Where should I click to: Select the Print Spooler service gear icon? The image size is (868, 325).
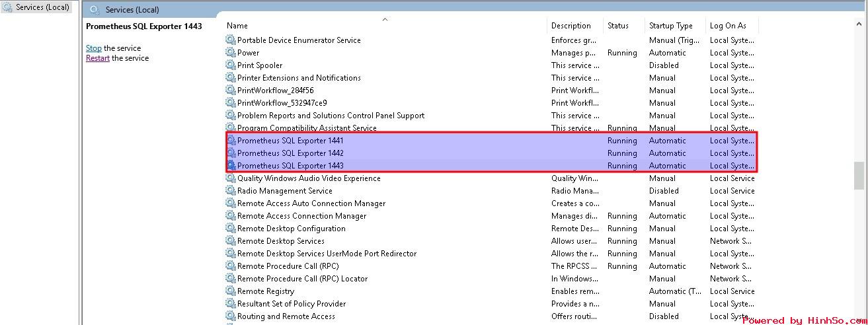(x=230, y=65)
